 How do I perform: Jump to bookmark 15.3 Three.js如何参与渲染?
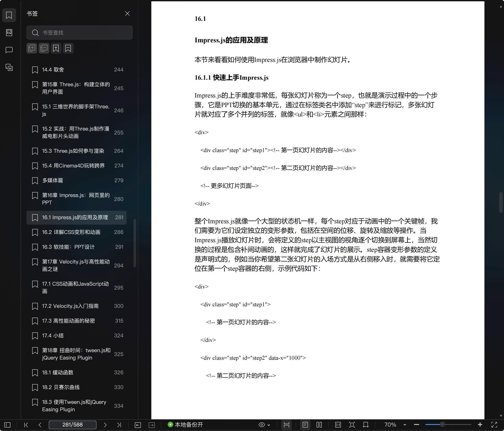(x=76, y=151)
